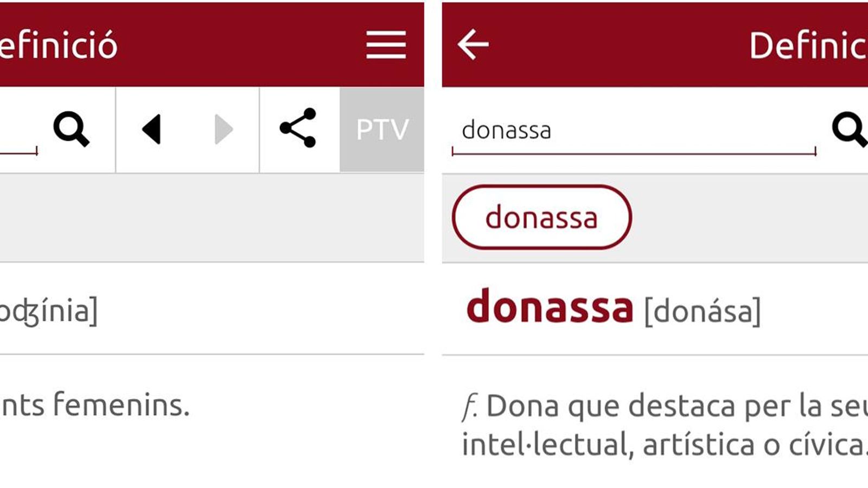868x488 pixels.
Task: Click the Definició title in the left header
Action: coord(59,45)
